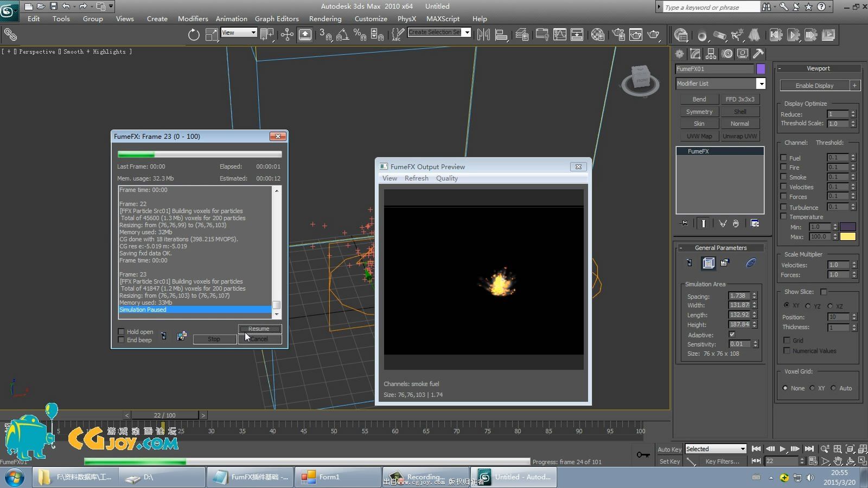The height and width of the screenshot is (488, 868).
Task: Enable the Velocities channel checkbox
Action: tap(783, 187)
